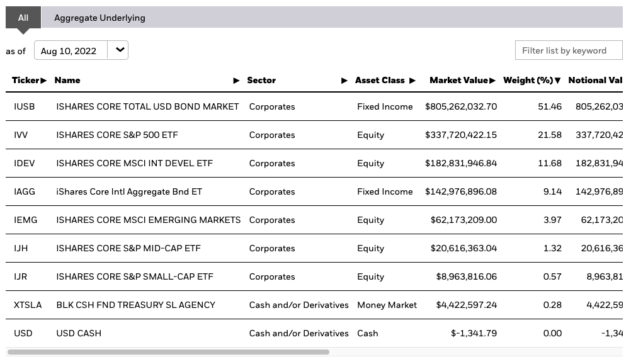This screenshot has width=631, height=364.
Task: Select the IJH ticker cell
Action: click(x=21, y=248)
